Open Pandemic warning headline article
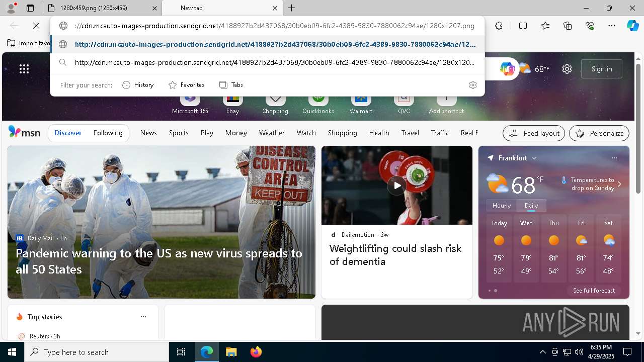The width and height of the screenshot is (644, 362). coord(159,261)
